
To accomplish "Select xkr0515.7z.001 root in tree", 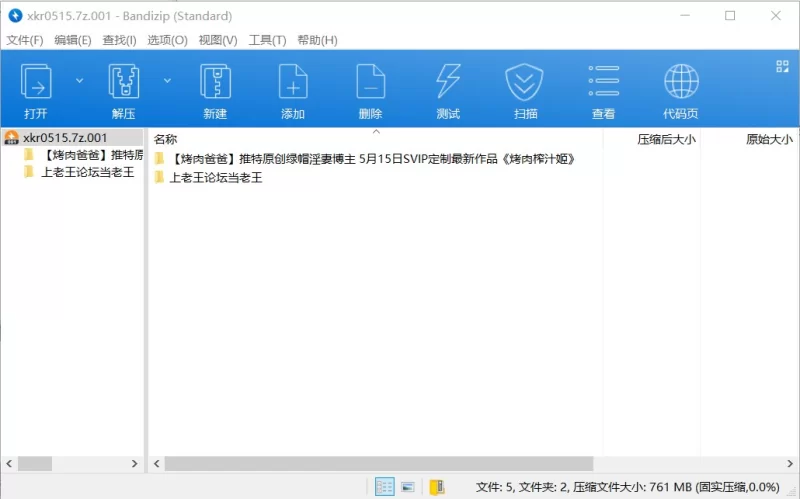I will pos(65,138).
